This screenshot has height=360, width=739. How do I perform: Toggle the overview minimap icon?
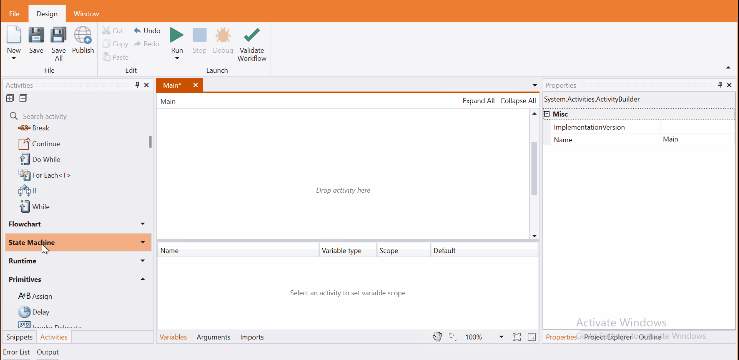point(532,337)
